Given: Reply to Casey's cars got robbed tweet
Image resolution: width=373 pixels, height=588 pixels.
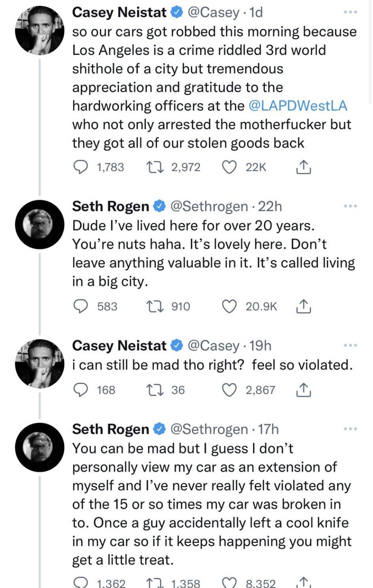Looking at the screenshot, I should (x=80, y=167).
